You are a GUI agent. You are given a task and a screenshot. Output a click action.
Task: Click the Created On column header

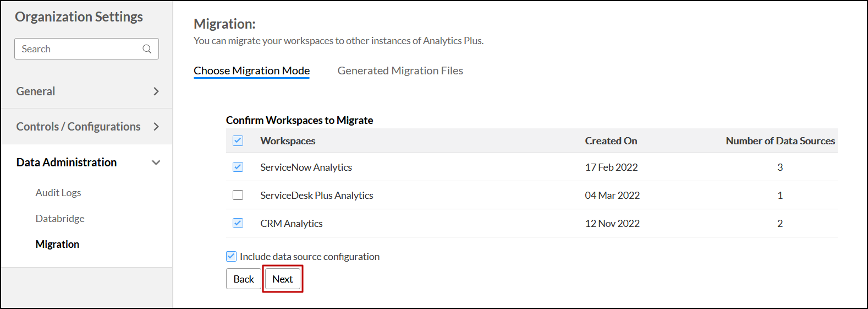[611, 141]
